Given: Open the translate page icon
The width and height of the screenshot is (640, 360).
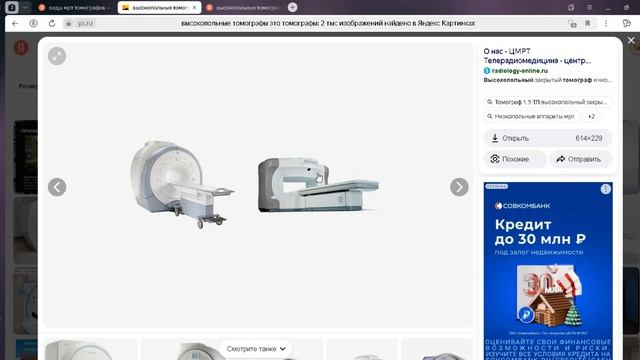Looking at the screenshot, I should coord(573,24).
